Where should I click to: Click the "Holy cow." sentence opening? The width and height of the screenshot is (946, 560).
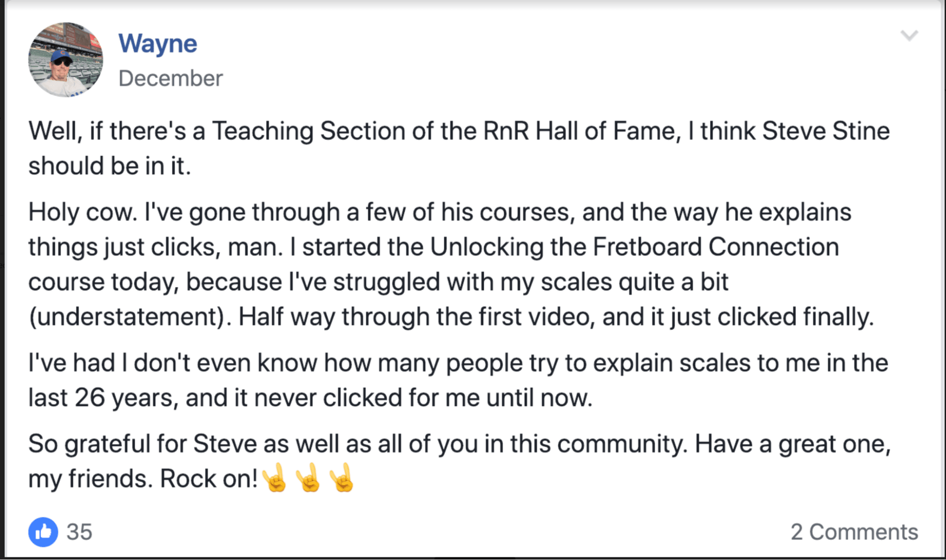pyautogui.click(x=82, y=212)
